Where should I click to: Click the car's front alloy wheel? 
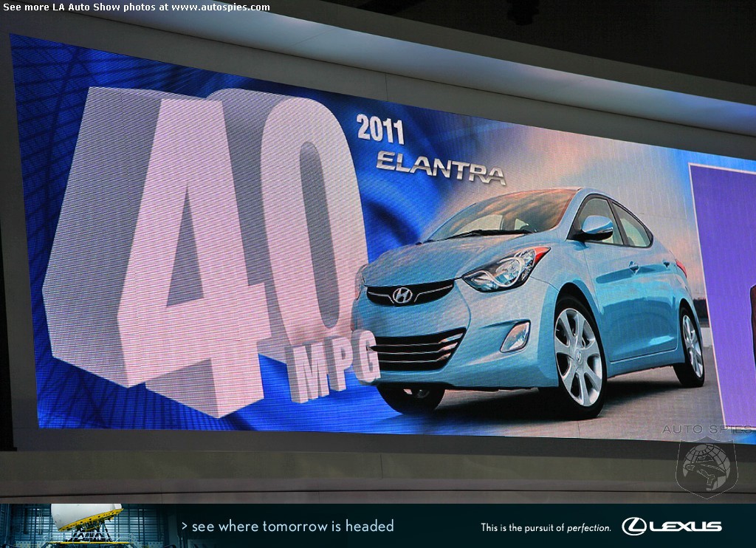[x=577, y=357]
